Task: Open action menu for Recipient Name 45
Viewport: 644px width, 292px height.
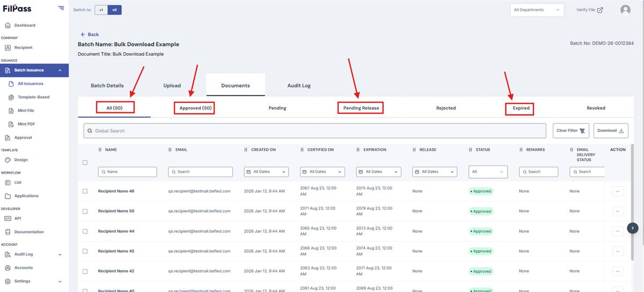Action: (x=618, y=251)
